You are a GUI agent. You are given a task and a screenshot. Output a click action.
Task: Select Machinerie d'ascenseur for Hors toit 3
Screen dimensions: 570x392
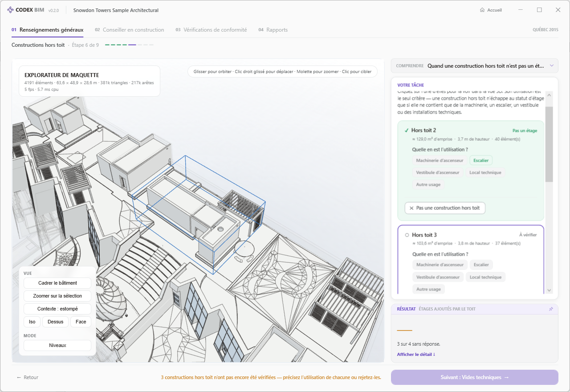coord(440,265)
